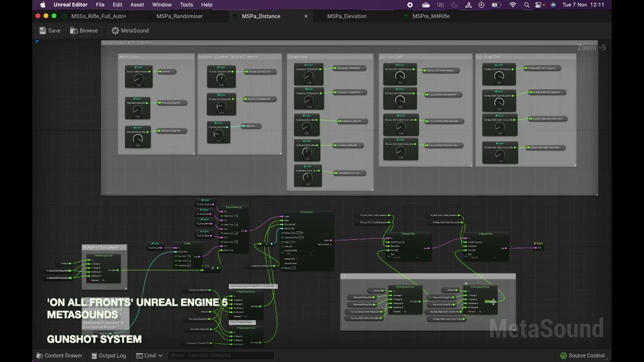Open the Tools menu

tap(186, 5)
